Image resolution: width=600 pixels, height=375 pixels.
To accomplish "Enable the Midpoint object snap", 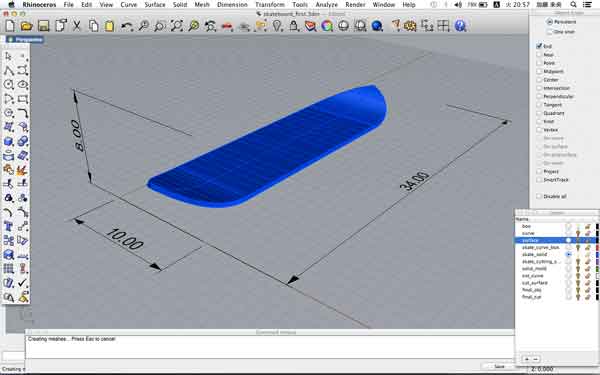I will pos(540,71).
